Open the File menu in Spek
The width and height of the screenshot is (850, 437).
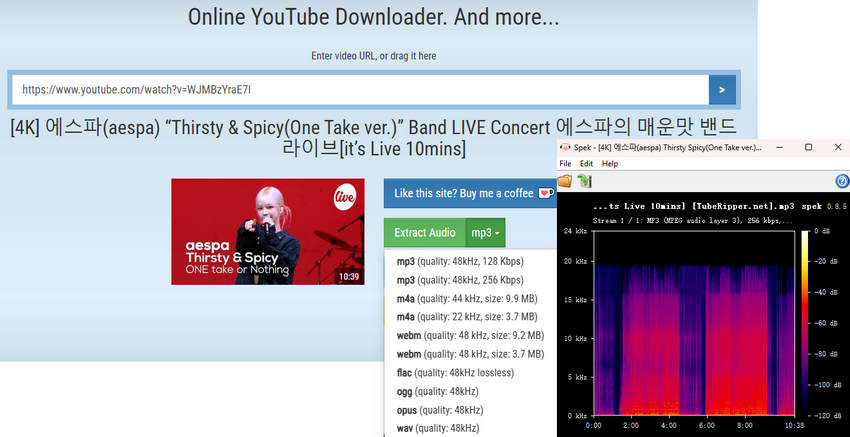click(x=565, y=164)
